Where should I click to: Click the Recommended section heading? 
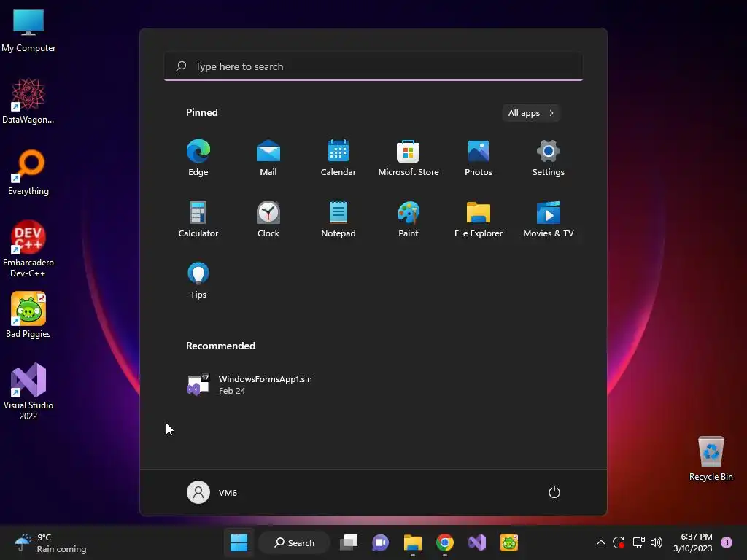click(x=220, y=346)
